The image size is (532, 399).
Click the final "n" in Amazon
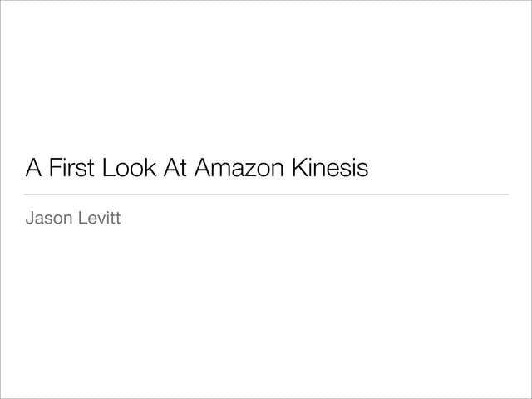[278, 169]
